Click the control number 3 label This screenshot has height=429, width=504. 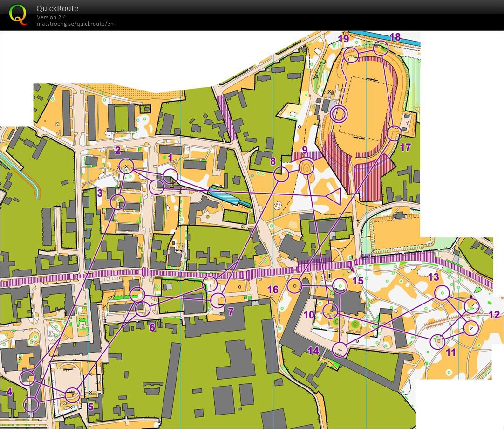tap(100, 193)
